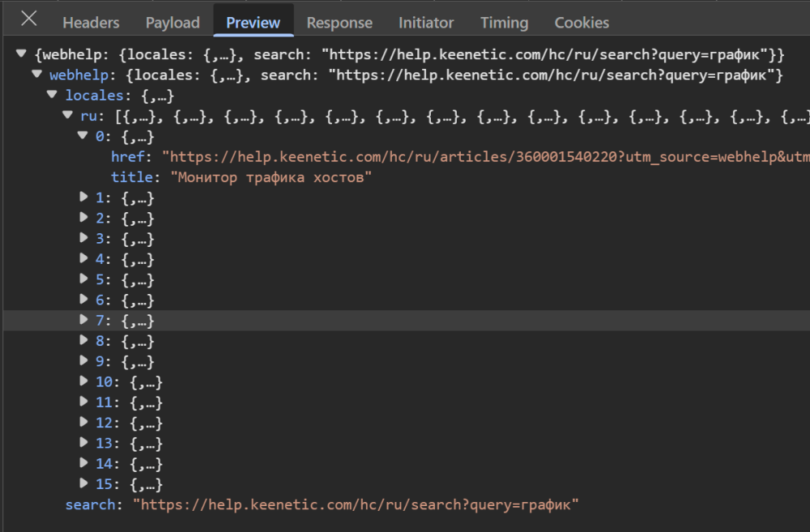Go to the Response tab

(x=339, y=23)
